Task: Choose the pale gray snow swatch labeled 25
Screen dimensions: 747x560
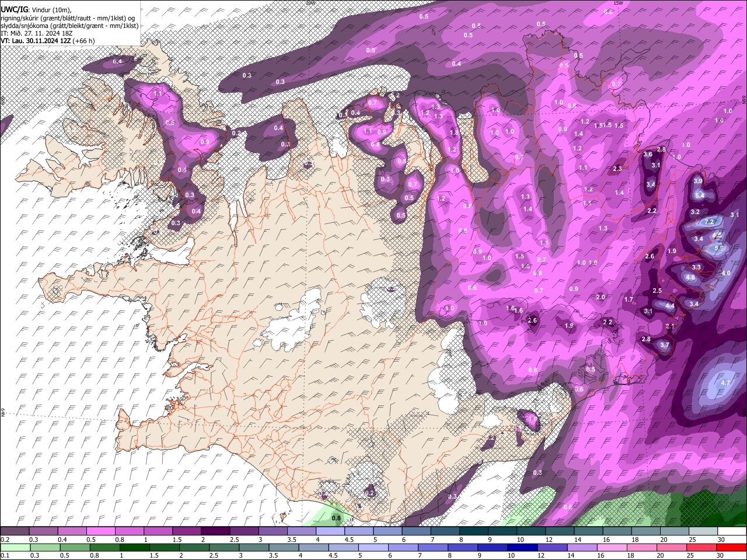Action: pos(703,531)
